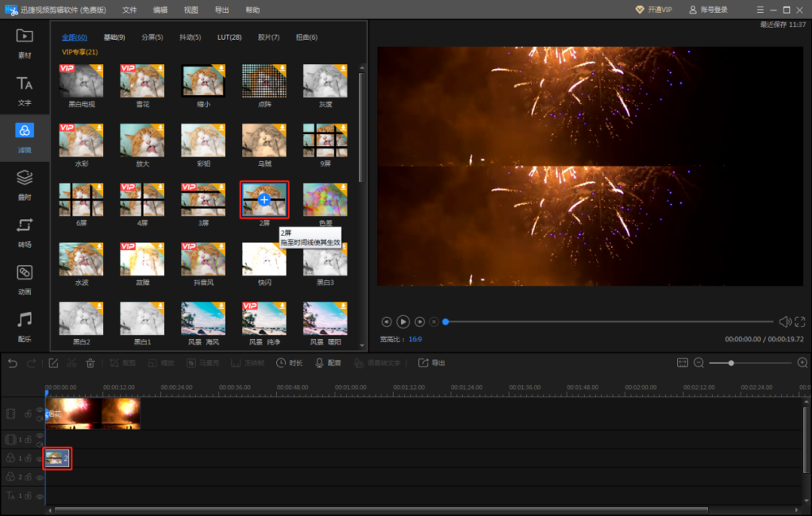Click the zoom-to-fit timeline icon

[x=683, y=362]
